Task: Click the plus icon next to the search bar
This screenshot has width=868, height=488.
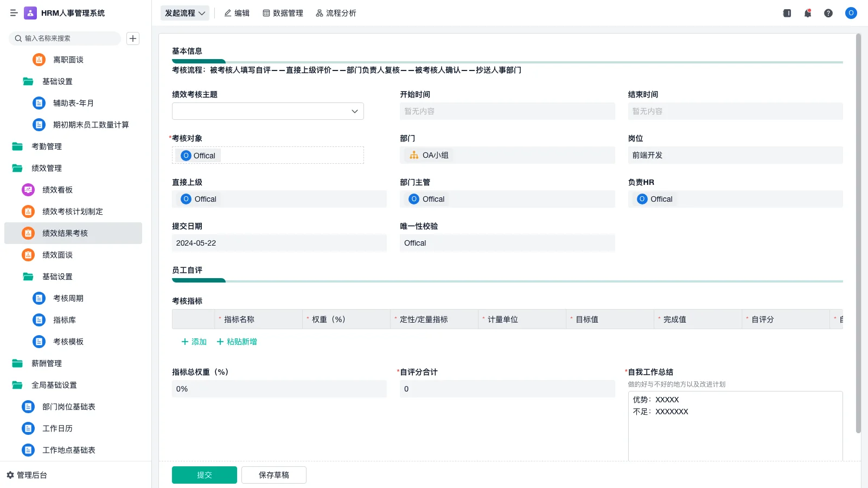Action: [x=133, y=38]
